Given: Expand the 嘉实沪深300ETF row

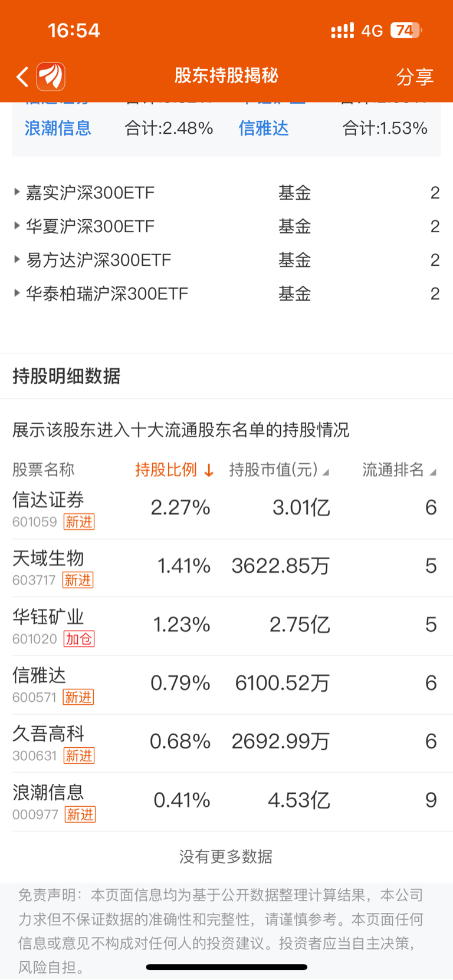Looking at the screenshot, I should point(226,193).
